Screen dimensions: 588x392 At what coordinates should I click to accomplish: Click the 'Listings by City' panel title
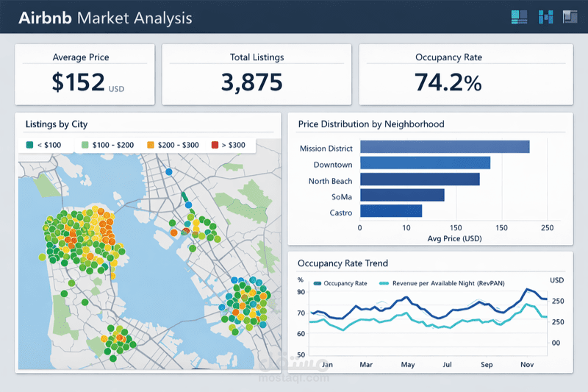point(57,124)
